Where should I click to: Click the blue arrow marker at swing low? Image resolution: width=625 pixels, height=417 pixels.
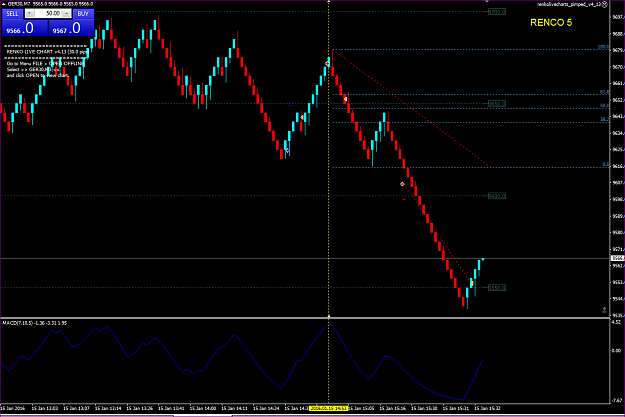(x=287, y=150)
